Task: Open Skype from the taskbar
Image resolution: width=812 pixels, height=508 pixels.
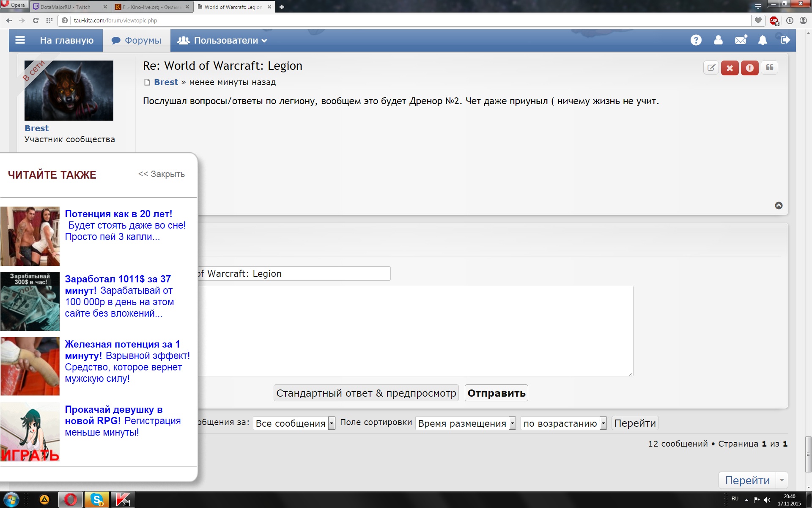Action: pos(97,500)
